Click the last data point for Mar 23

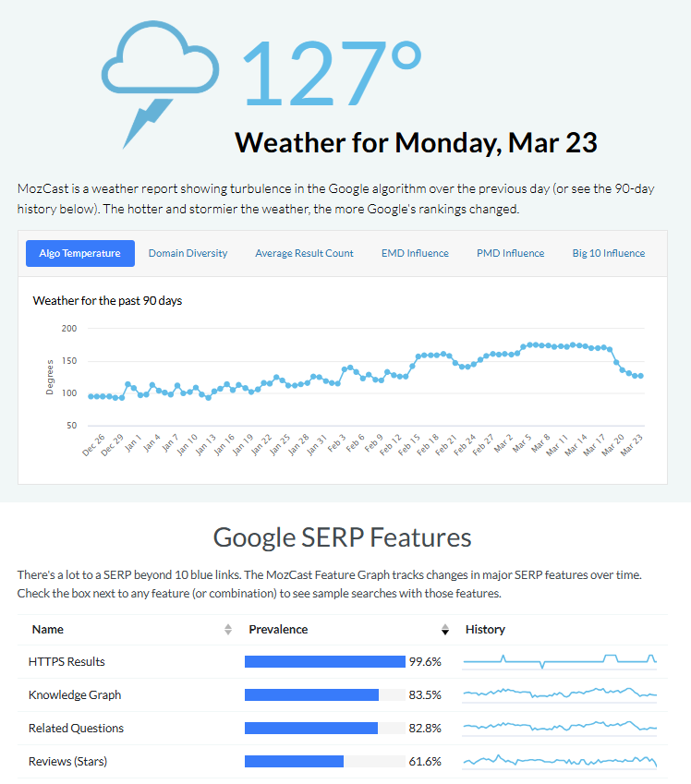pyautogui.click(x=640, y=376)
